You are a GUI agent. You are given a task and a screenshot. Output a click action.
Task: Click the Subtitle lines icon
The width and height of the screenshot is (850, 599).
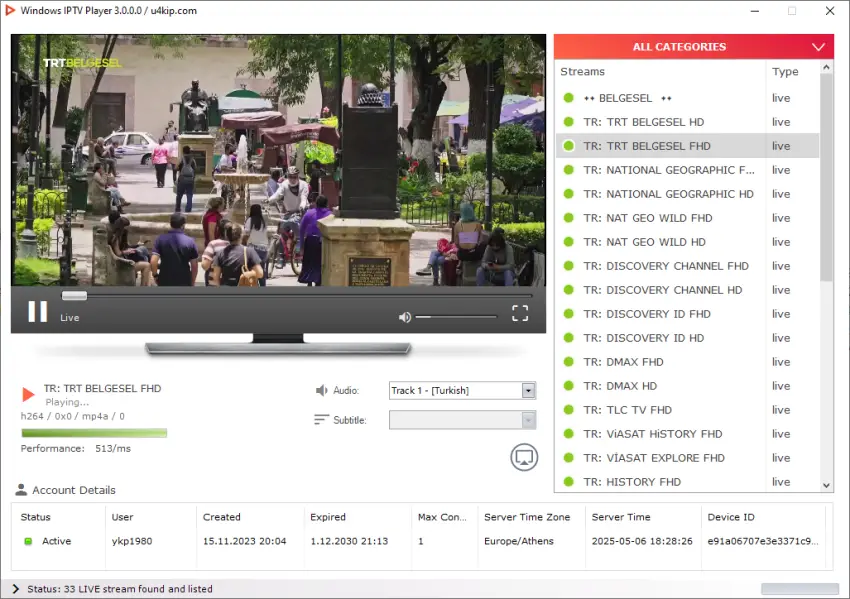point(321,420)
